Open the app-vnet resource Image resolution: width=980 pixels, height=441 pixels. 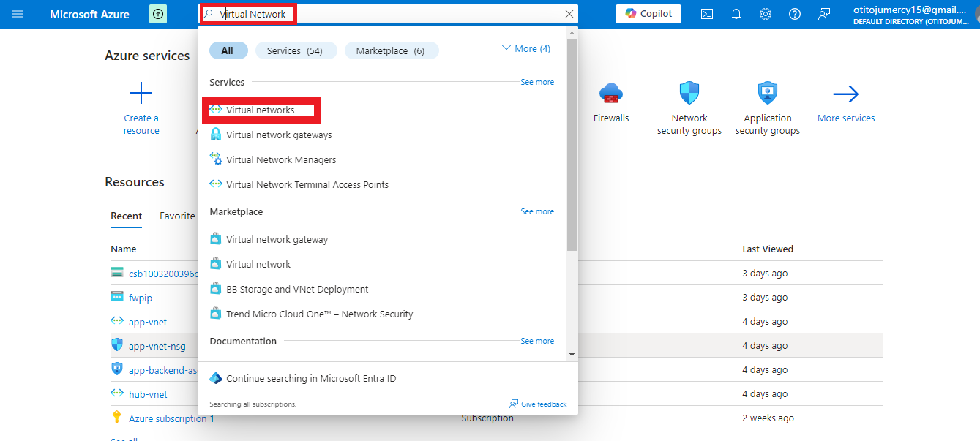click(148, 322)
